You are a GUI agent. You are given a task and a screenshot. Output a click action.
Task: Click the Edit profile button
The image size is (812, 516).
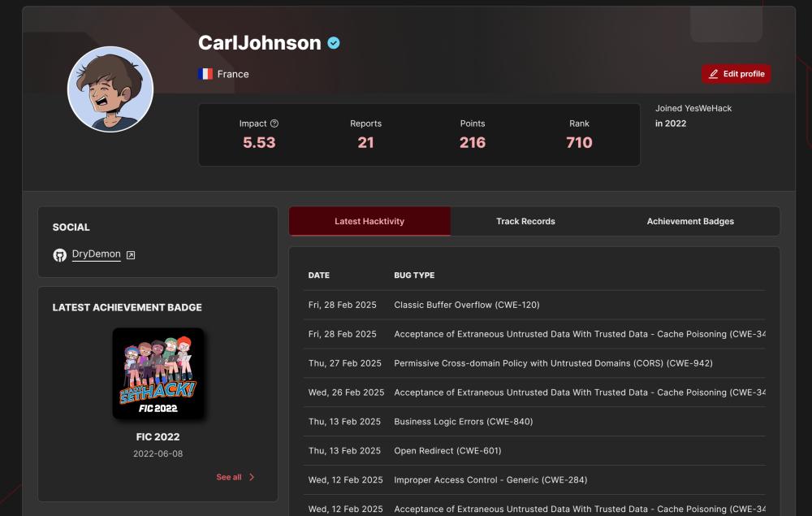point(736,74)
